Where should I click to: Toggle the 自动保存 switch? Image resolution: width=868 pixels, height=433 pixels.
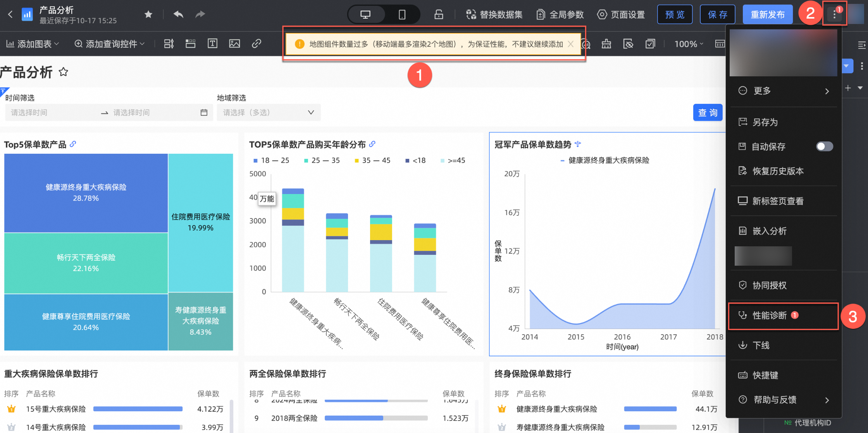825,146
